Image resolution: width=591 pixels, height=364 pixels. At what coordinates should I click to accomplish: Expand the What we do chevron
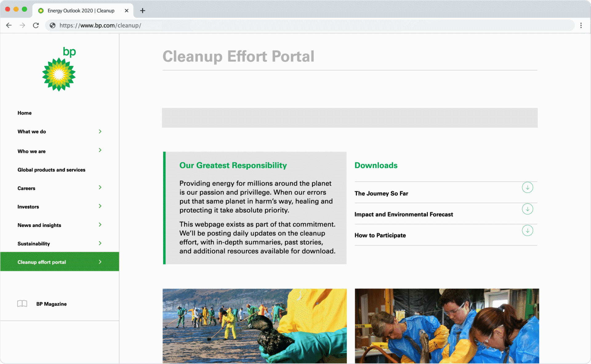pos(100,131)
